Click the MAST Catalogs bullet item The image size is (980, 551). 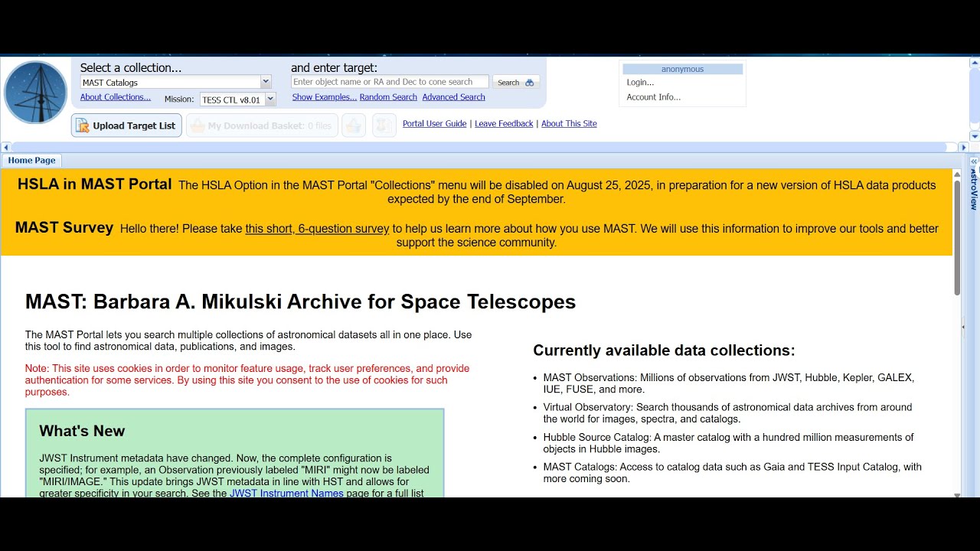(733, 473)
